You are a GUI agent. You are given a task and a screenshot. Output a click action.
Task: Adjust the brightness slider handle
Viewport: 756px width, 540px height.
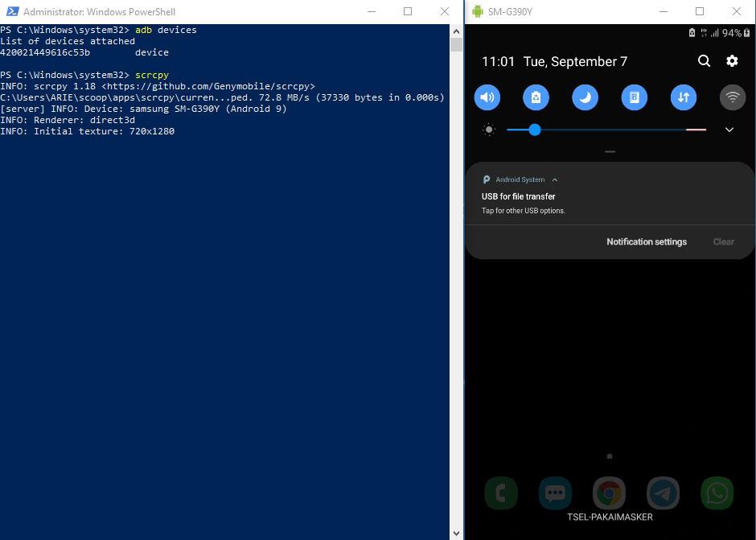click(x=535, y=130)
